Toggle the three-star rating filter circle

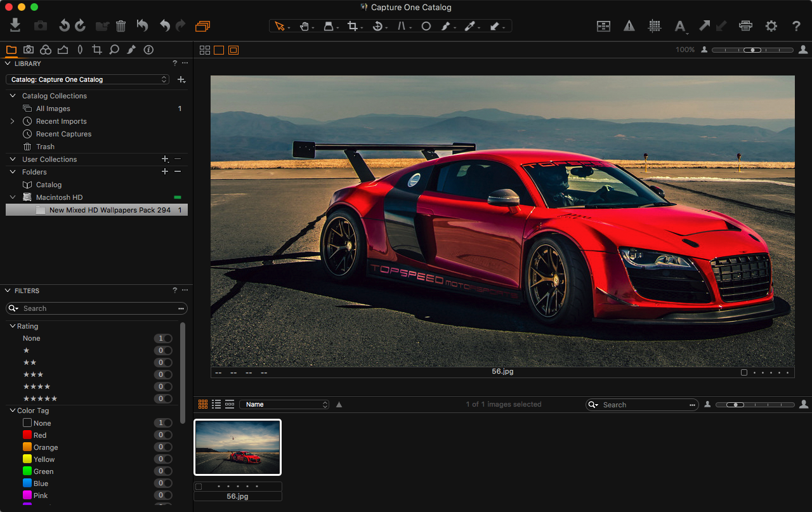tap(167, 374)
